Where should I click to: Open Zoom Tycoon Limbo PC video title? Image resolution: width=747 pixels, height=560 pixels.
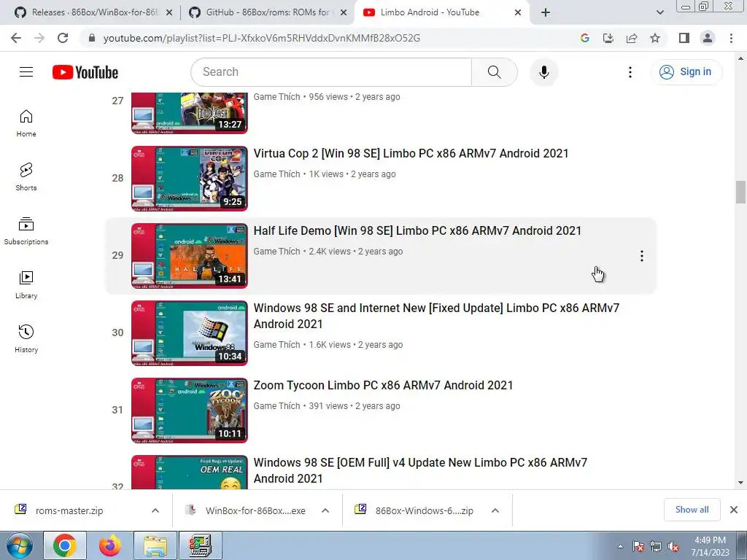coord(383,385)
